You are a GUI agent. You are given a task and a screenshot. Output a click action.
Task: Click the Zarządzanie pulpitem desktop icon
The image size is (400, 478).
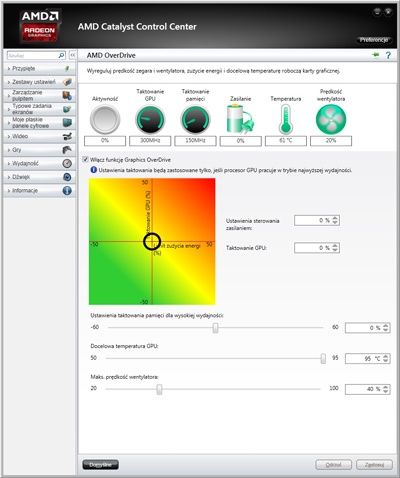point(67,96)
